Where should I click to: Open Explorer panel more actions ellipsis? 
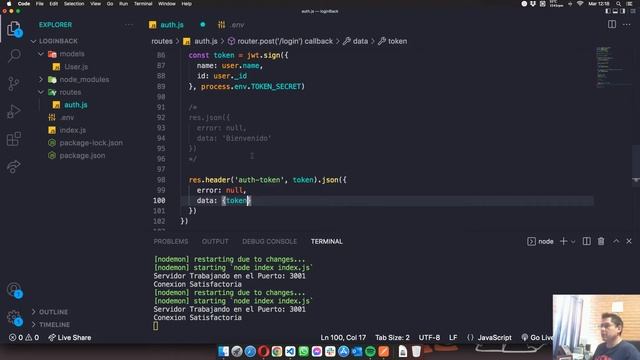[129, 24]
